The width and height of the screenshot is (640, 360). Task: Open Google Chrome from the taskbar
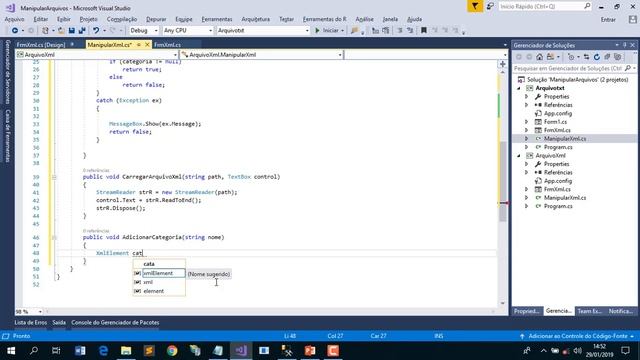tap(172, 351)
